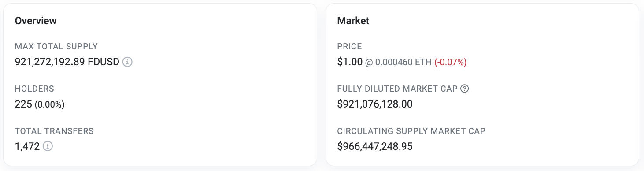This screenshot has height=171, width=644.
Task: Click circulating supply market cap value $966,447,248.95
Action: (375, 146)
